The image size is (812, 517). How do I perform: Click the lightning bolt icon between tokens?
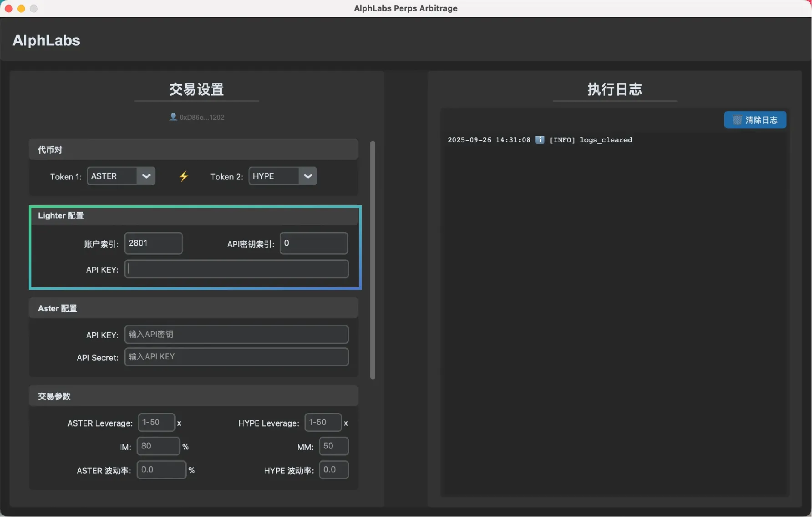coord(183,176)
